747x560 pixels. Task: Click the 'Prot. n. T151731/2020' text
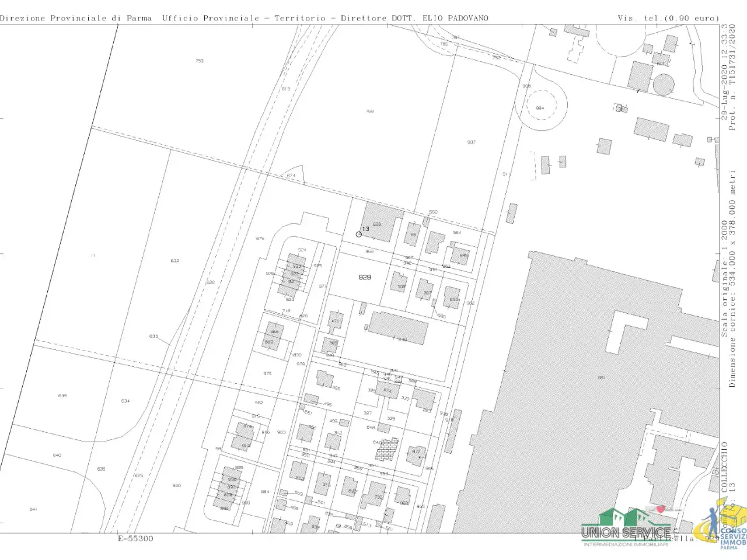[x=732, y=78]
